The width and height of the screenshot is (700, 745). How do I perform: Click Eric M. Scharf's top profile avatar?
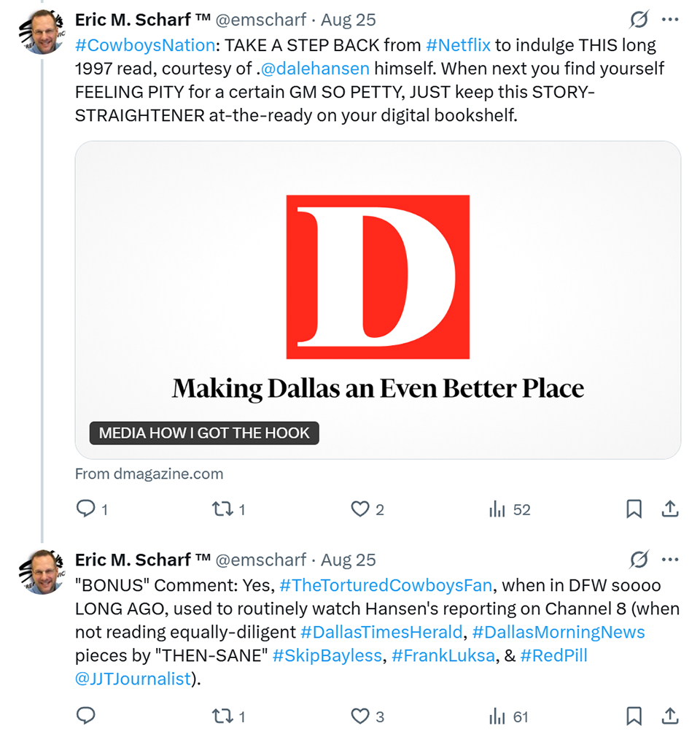coord(42,33)
